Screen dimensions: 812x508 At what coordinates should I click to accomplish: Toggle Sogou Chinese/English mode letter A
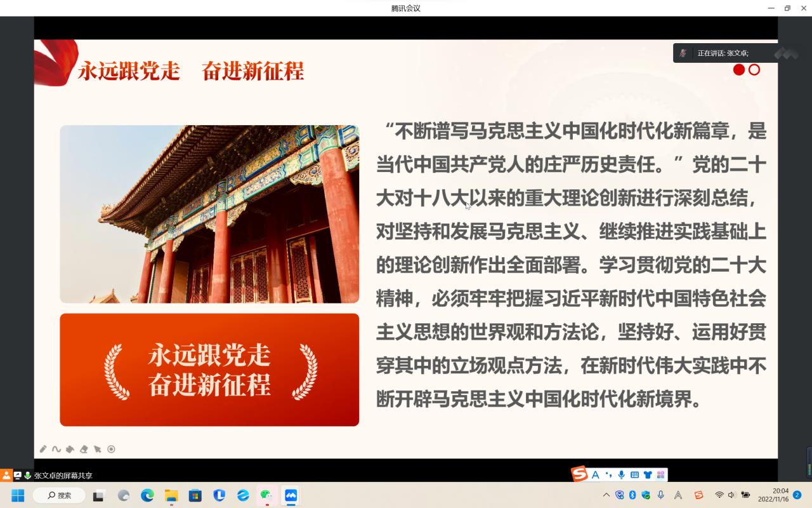[595, 474]
